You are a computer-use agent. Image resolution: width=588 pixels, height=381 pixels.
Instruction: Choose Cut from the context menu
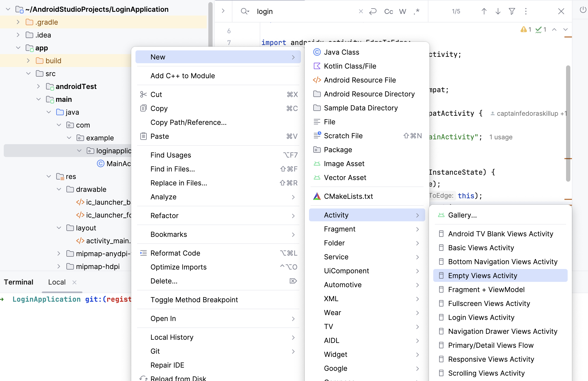pos(218,94)
